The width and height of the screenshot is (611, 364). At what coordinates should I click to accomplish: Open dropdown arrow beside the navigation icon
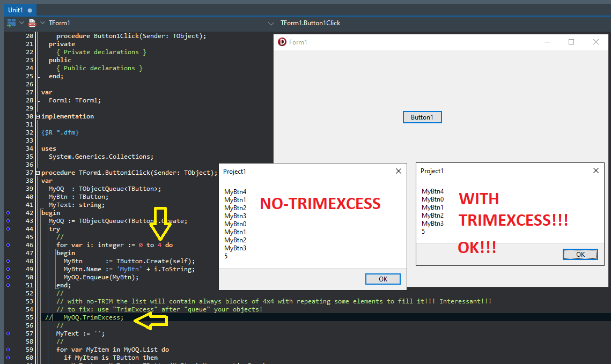pos(22,23)
